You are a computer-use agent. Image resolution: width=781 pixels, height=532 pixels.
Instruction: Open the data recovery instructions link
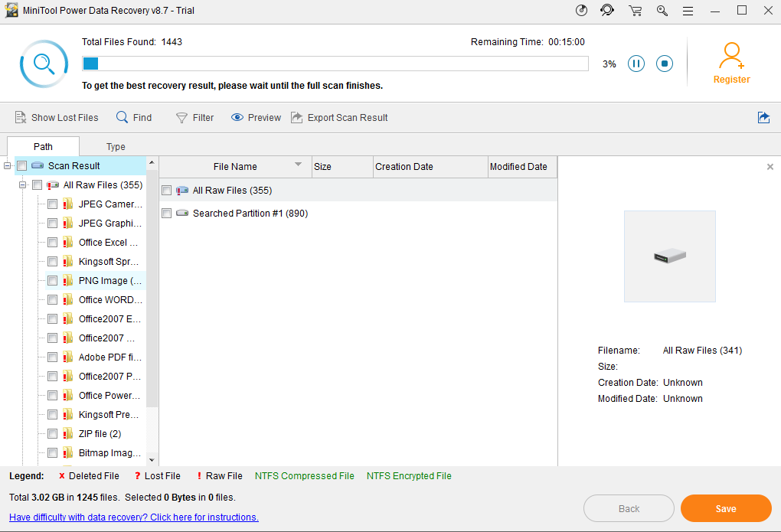134,517
